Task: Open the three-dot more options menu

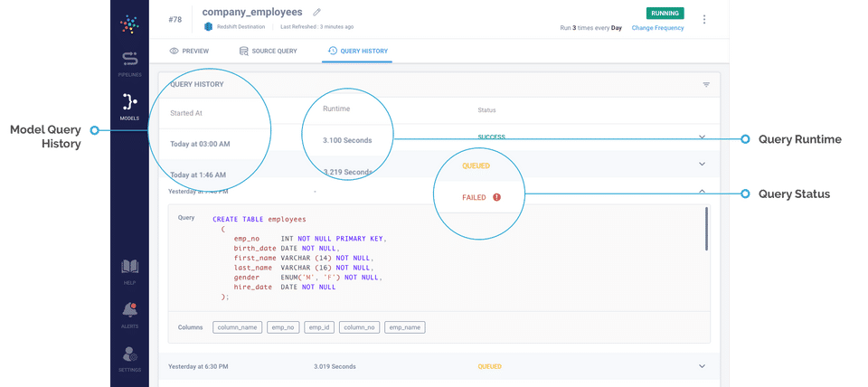Action: click(x=704, y=19)
